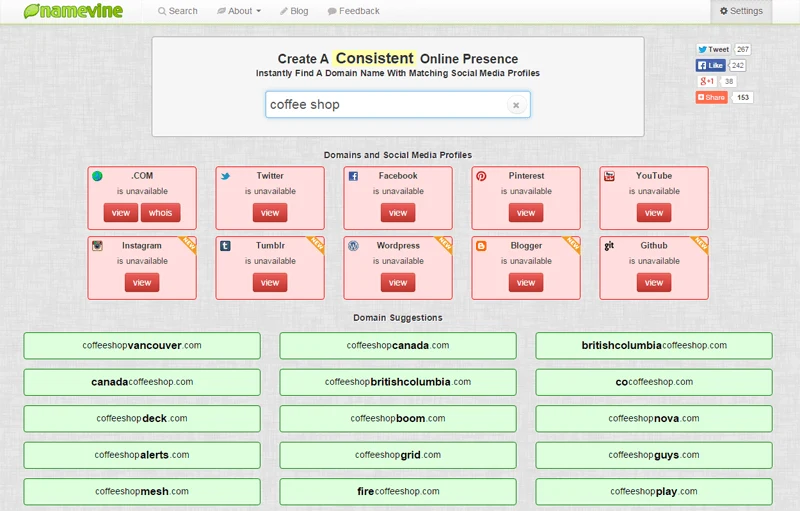
Task: Click the Pinterest icon
Action: 481,176
